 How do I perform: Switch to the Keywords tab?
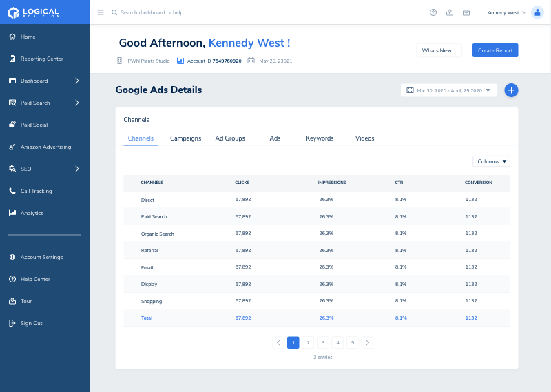(x=320, y=138)
